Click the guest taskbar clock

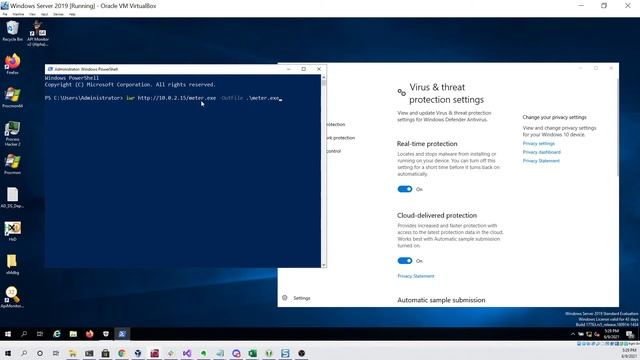611,334
